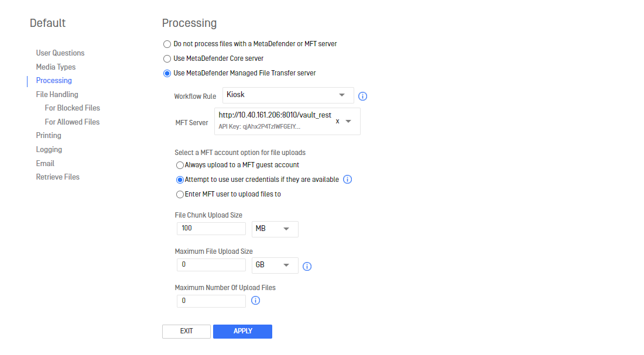Open For Blocked Files subsection

72,108
